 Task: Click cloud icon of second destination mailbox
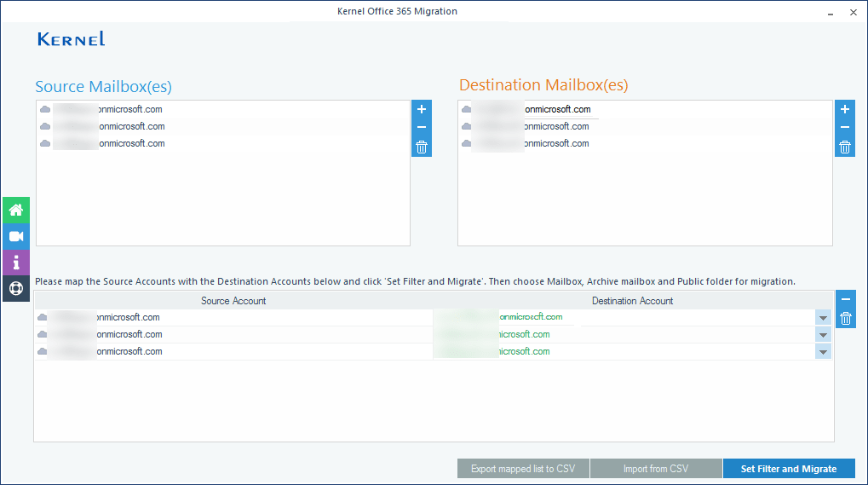point(467,127)
